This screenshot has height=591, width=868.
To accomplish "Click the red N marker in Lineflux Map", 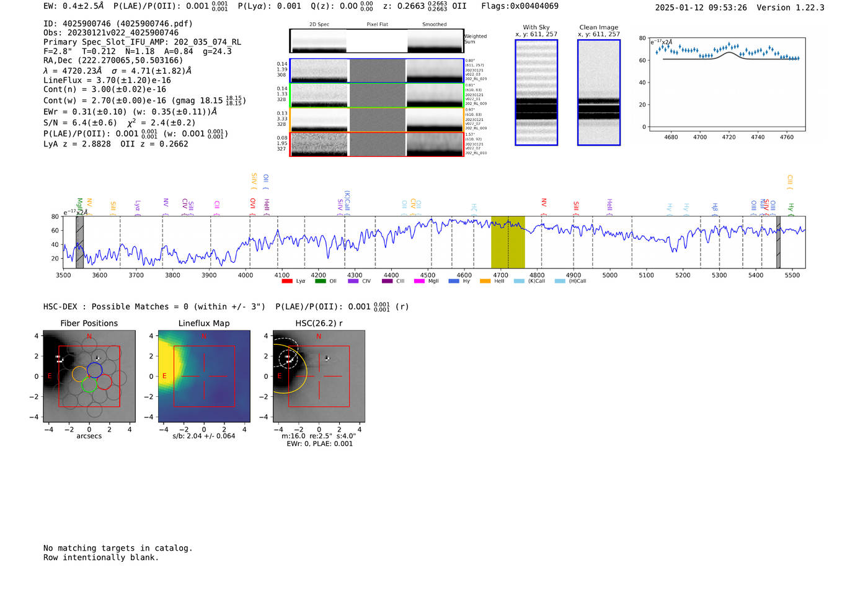I will pyautogui.click(x=204, y=336).
